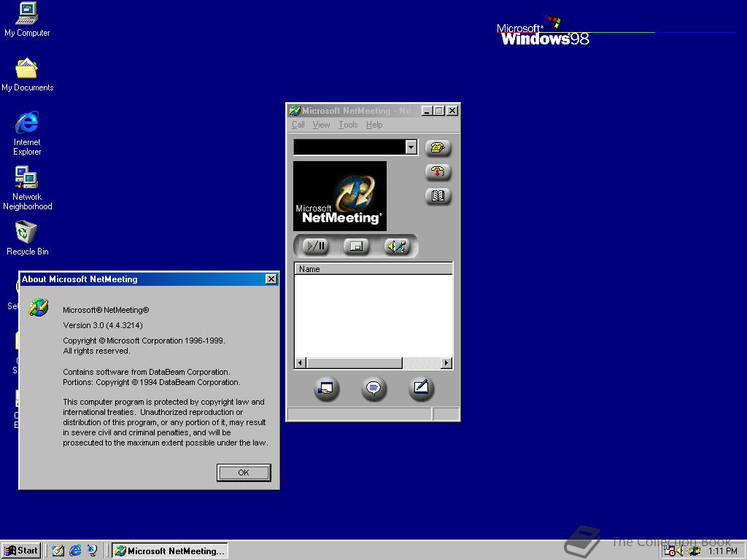This screenshot has width=747, height=560.
Task: Click the Place Call phone button
Action: pos(438,147)
